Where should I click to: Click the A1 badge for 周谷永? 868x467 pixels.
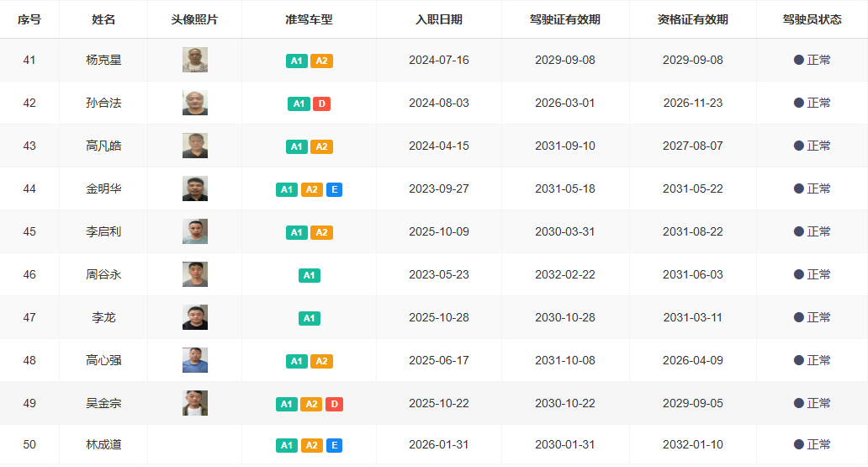point(309,275)
